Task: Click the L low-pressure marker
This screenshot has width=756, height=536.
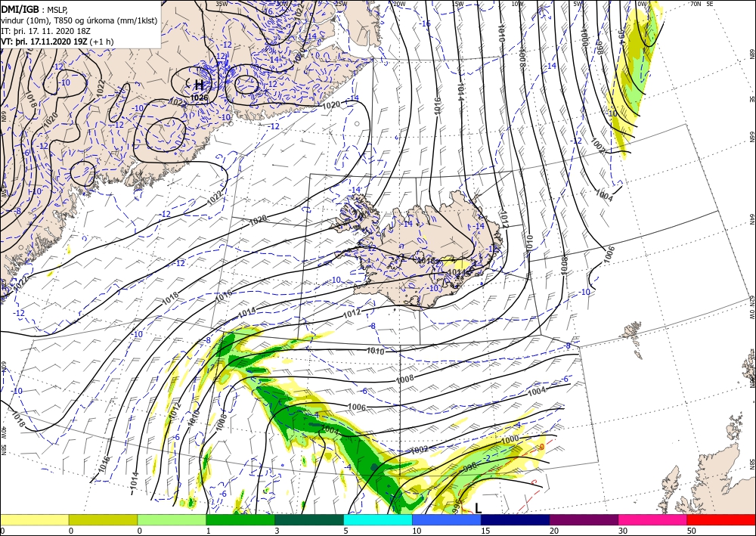Action: point(478,508)
